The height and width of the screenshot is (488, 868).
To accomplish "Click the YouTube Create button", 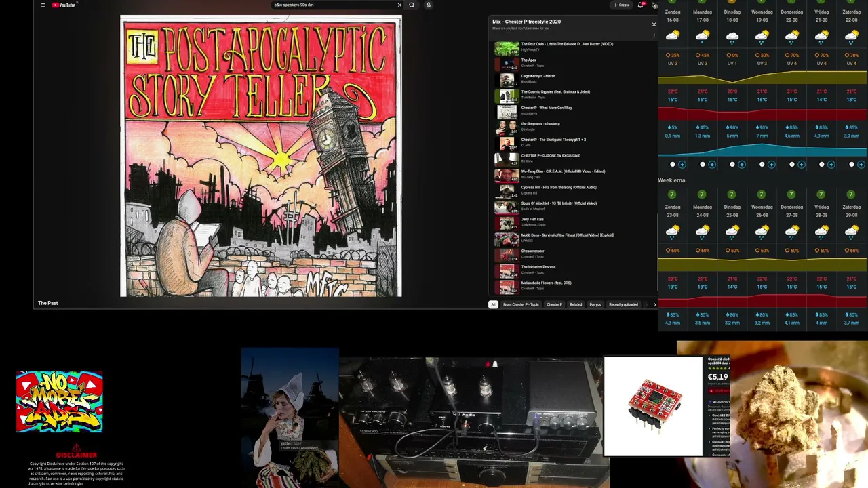I will (x=621, y=5).
